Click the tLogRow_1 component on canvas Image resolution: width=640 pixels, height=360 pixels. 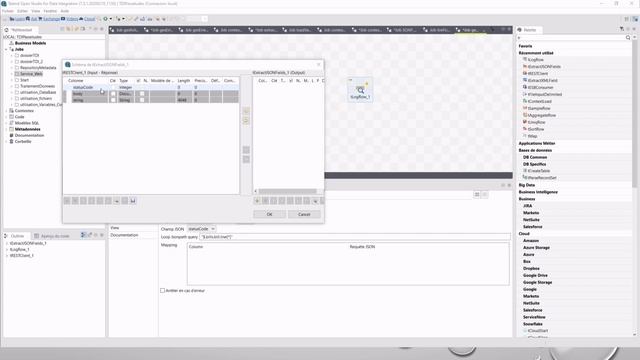pos(360,91)
